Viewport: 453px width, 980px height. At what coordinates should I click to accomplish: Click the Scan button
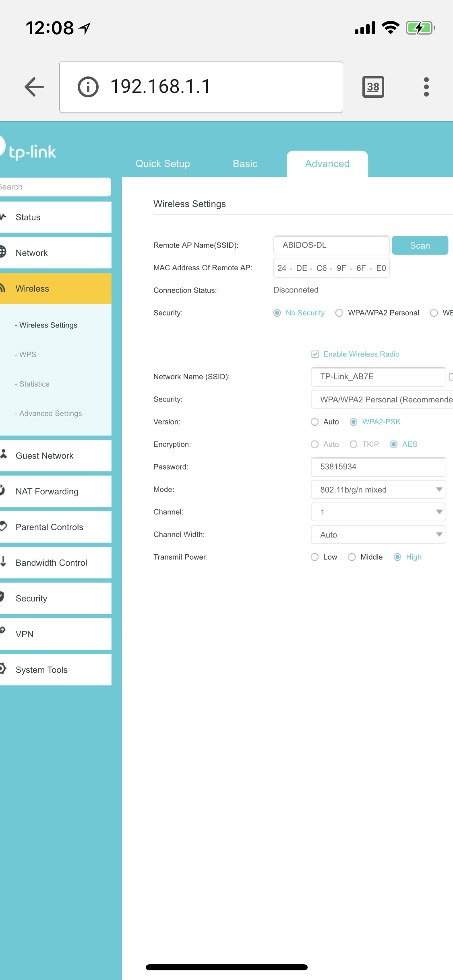(x=420, y=245)
